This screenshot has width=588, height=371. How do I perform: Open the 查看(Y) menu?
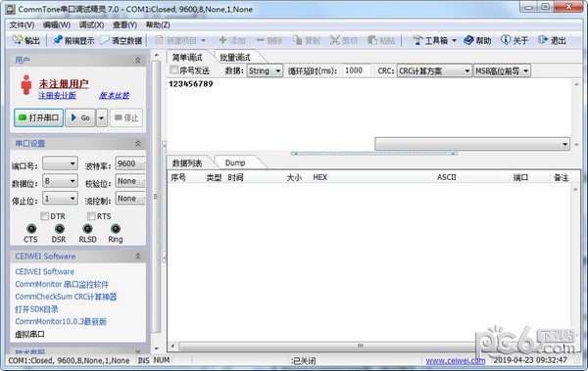tap(124, 24)
